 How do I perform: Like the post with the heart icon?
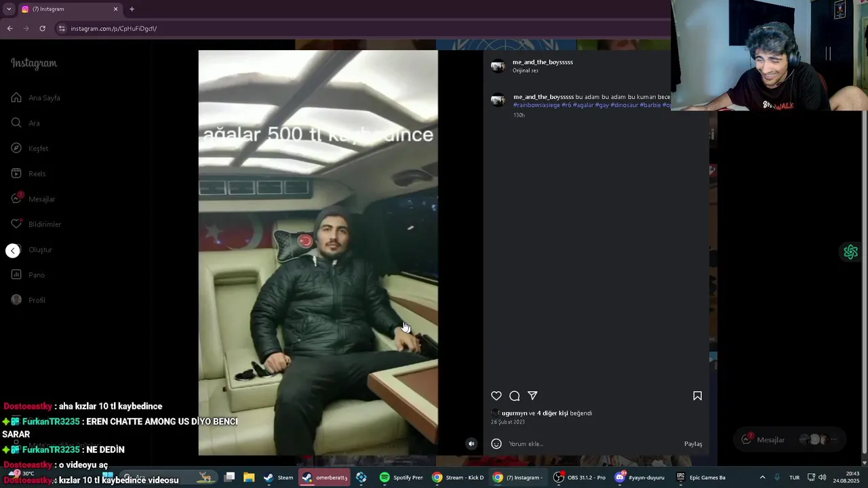click(x=496, y=396)
